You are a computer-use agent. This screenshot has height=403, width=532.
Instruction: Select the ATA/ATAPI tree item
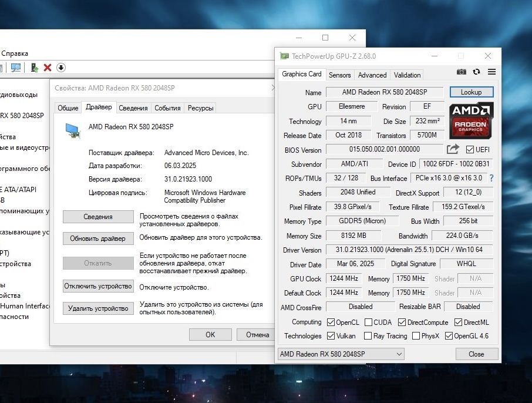18,189
